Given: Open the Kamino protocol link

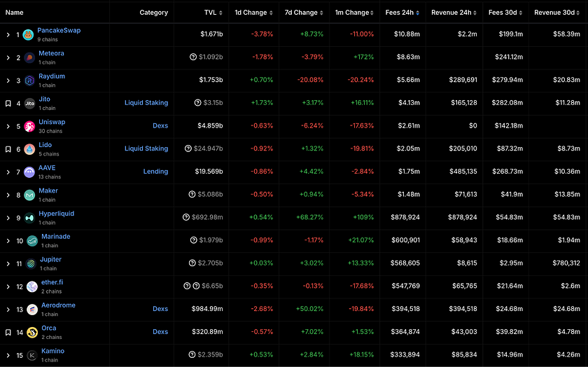Looking at the screenshot, I should tap(53, 351).
